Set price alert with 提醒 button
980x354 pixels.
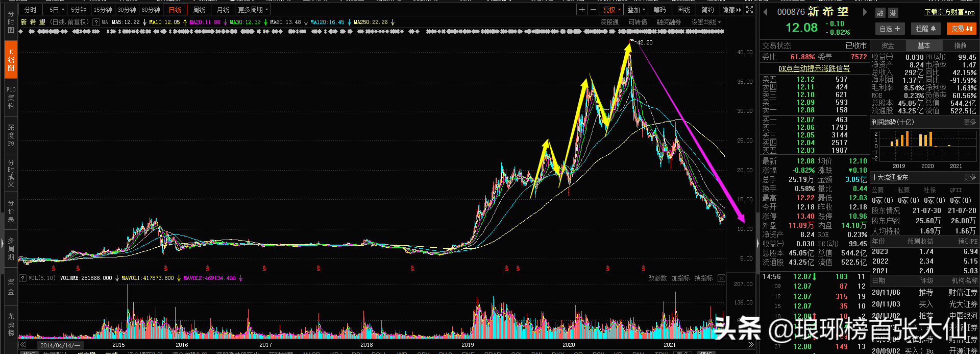point(926,29)
